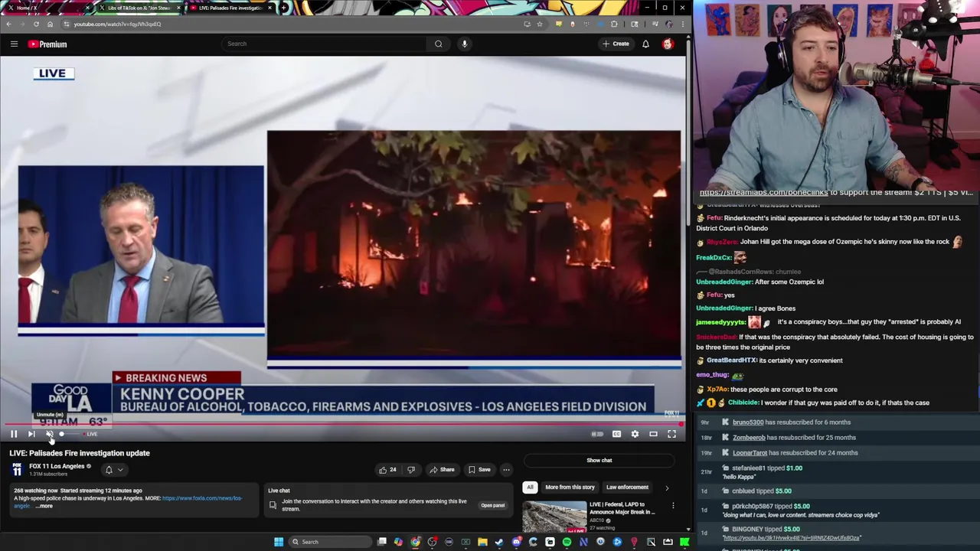
Task: Adjust the player volume slider
Action: [68, 434]
